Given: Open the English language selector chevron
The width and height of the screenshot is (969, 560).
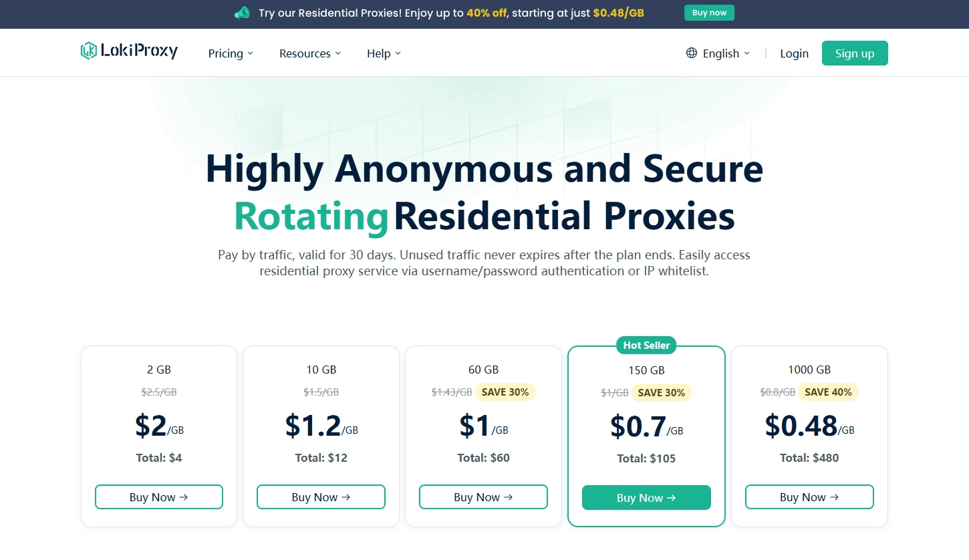Looking at the screenshot, I should (x=747, y=53).
